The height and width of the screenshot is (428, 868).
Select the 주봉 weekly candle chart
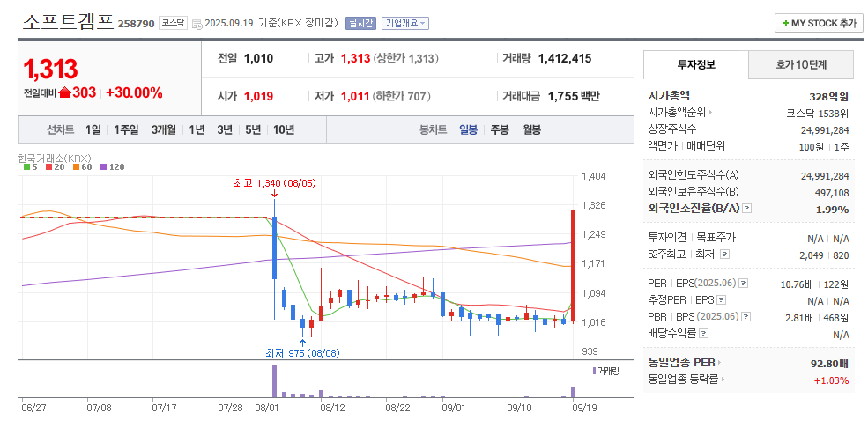(x=500, y=130)
